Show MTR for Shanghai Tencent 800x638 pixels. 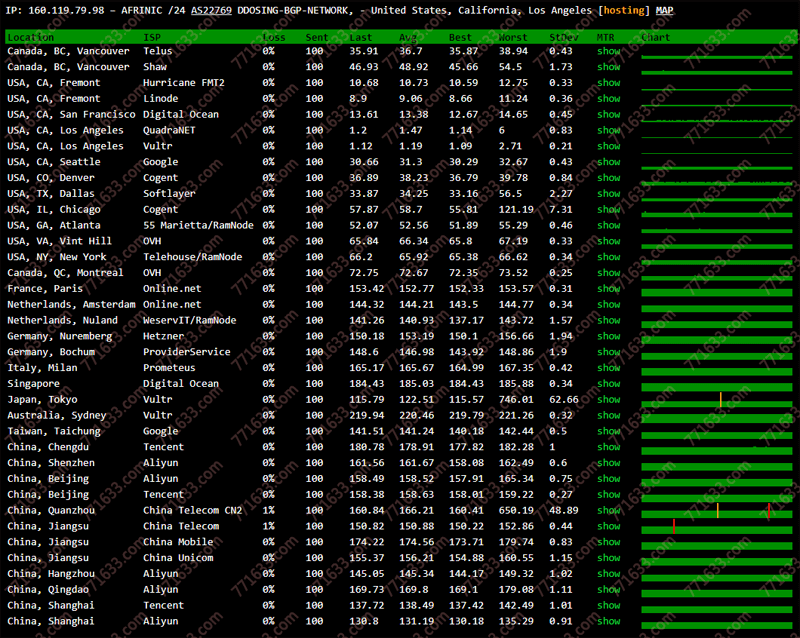609,605
